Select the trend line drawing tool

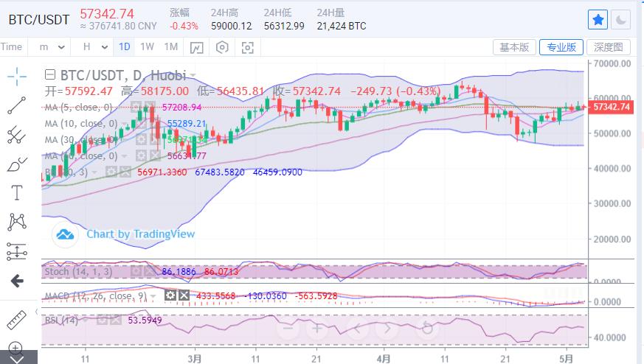(17, 105)
